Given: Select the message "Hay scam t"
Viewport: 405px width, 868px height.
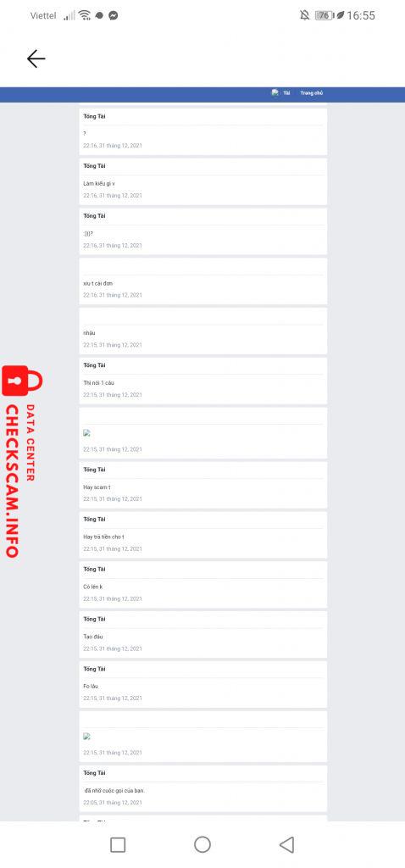Looking at the screenshot, I should pyautogui.click(x=97, y=487).
